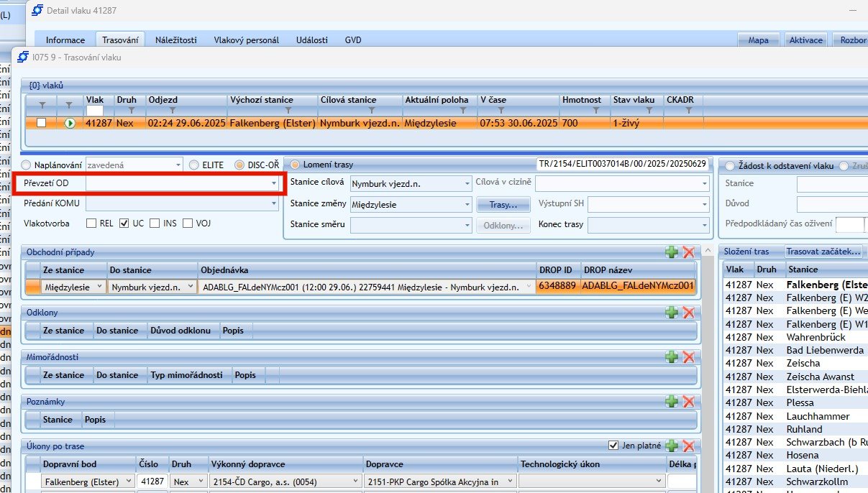Switch to the Náležitosti tab

pyautogui.click(x=175, y=40)
